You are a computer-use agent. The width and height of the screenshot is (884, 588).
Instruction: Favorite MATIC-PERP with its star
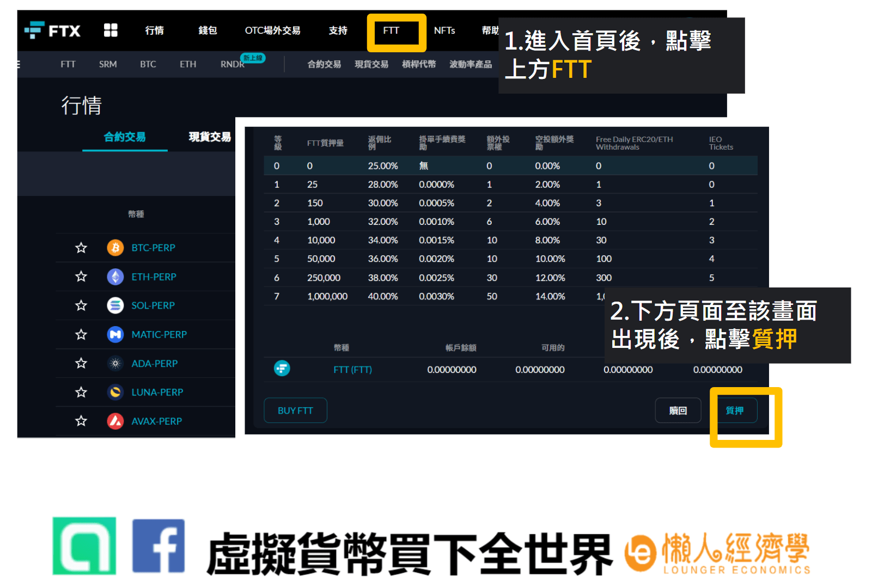point(81,335)
